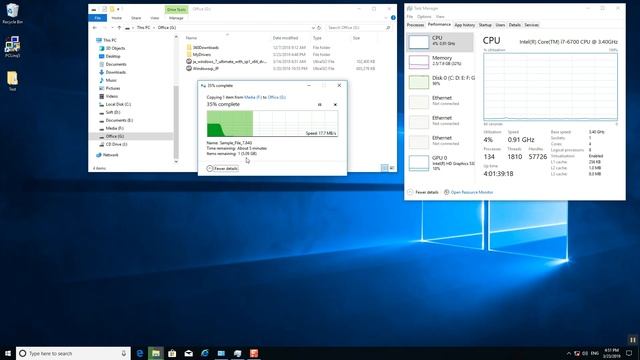This screenshot has height=360, width=640.
Task: Open File Explorer help icon
Action: point(393,18)
